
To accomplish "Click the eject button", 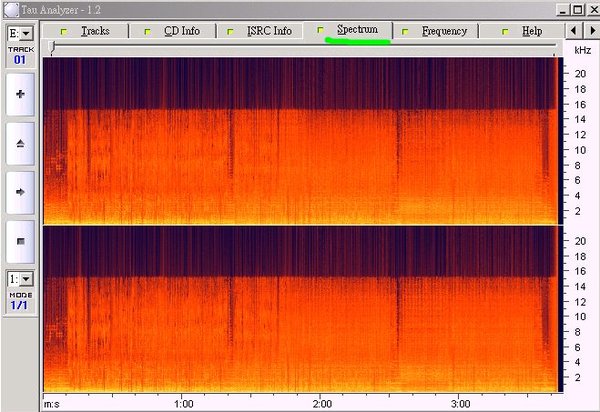I will [x=20, y=143].
